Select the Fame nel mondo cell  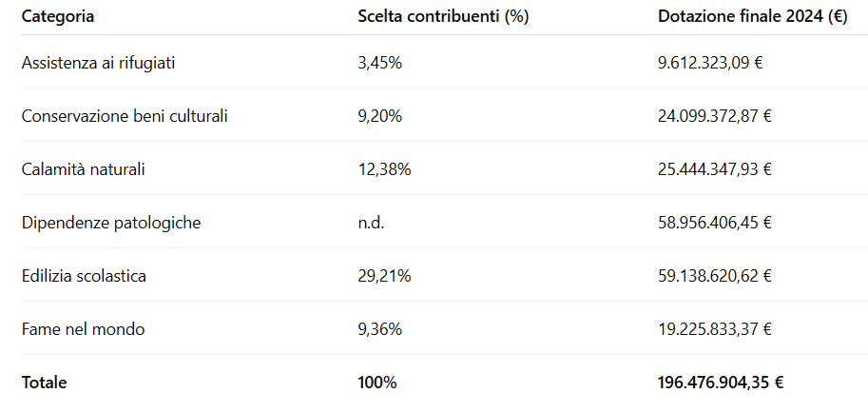tap(84, 329)
